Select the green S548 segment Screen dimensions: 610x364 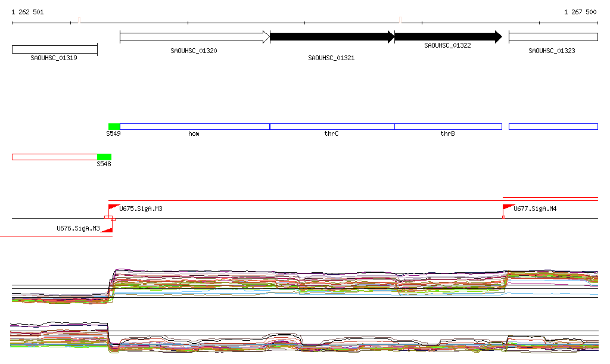tap(104, 157)
